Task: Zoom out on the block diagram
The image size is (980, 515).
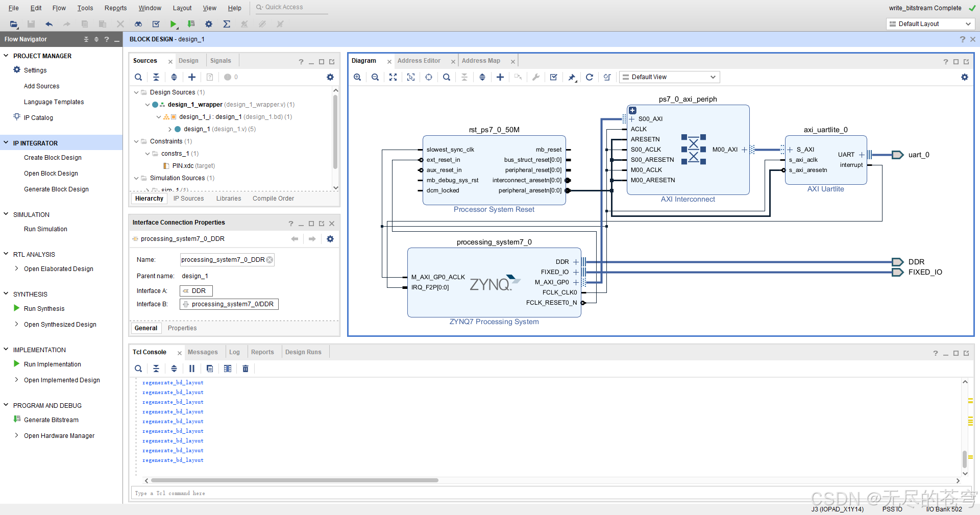Action: pos(375,77)
